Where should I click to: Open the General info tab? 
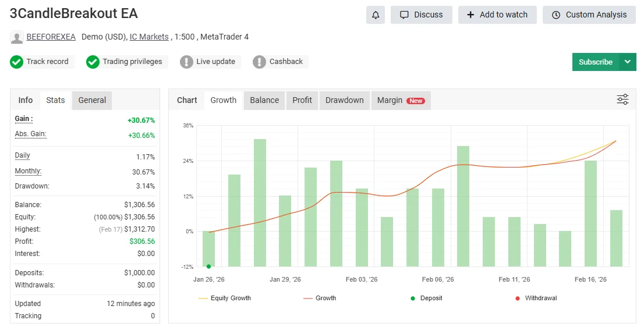[x=92, y=100]
